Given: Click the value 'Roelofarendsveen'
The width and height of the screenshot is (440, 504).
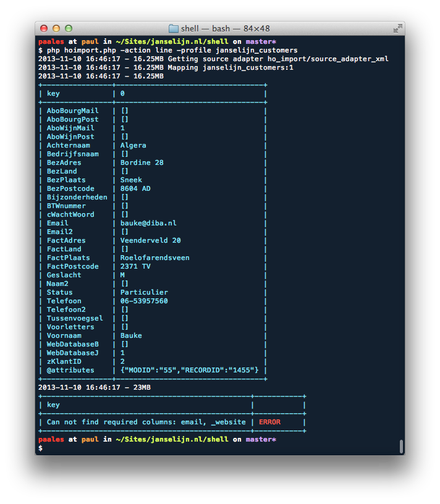Looking at the screenshot, I should click(x=154, y=258).
